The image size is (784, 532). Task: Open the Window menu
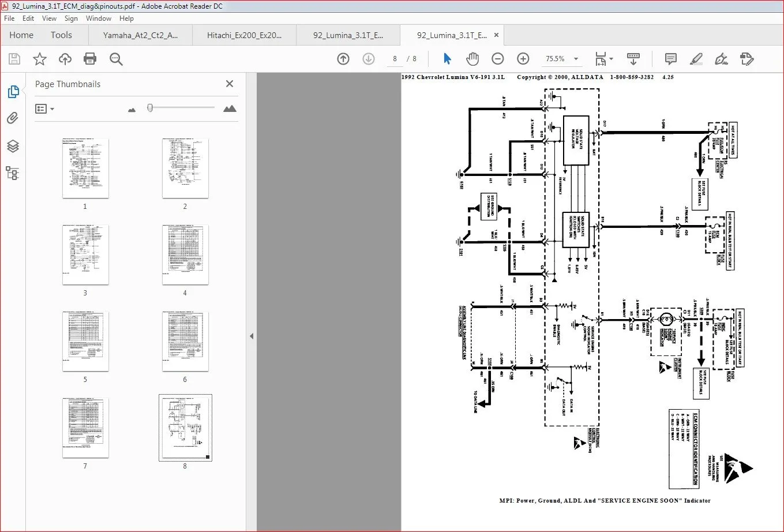point(99,18)
